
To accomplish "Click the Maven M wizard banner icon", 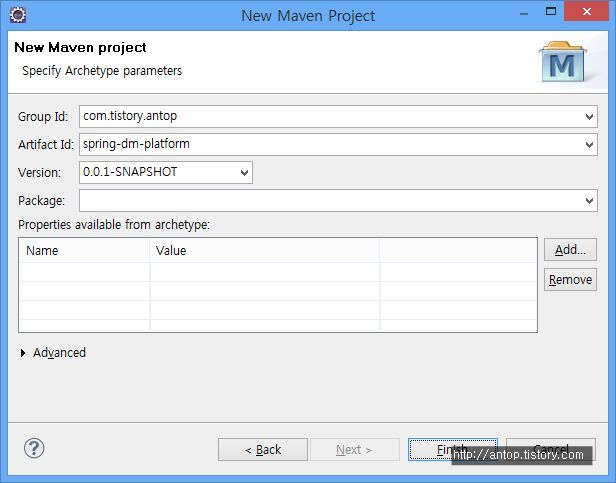I will coord(563,62).
